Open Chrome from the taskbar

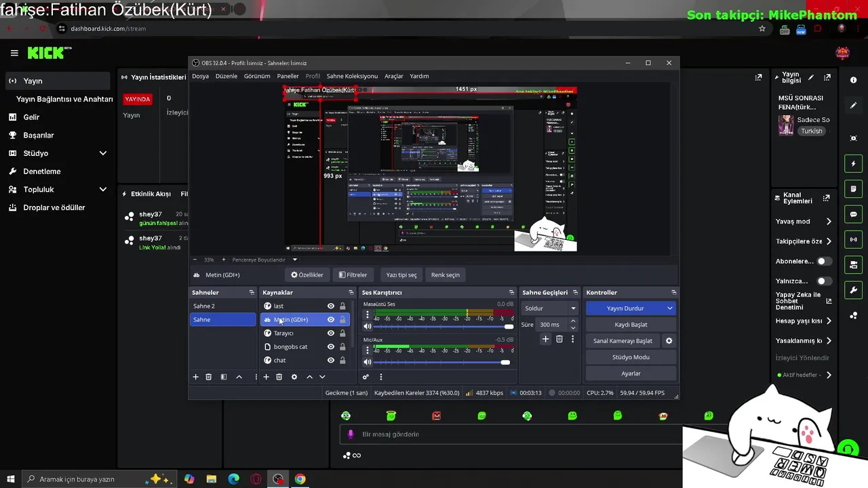(x=300, y=479)
